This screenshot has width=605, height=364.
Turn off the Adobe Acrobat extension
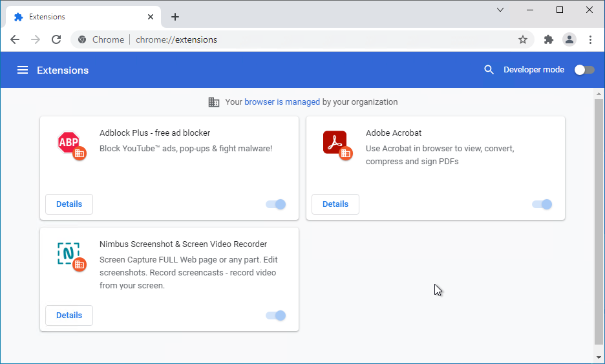542,204
